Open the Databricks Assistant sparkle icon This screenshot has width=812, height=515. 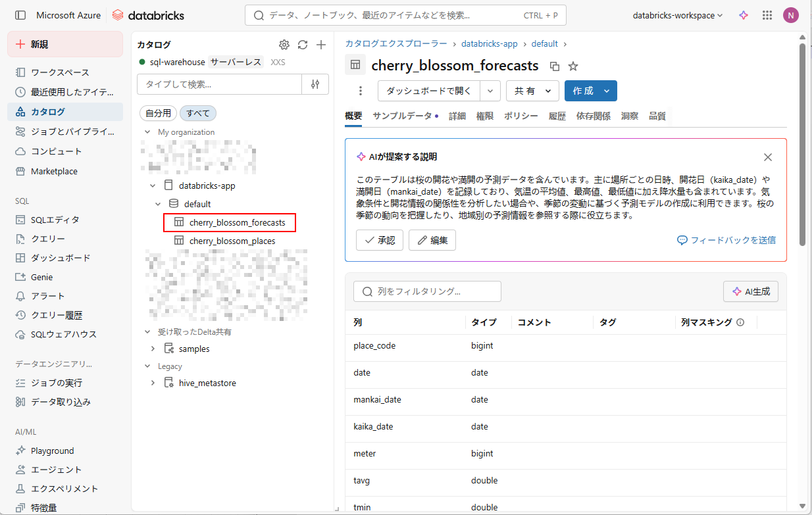[743, 15]
